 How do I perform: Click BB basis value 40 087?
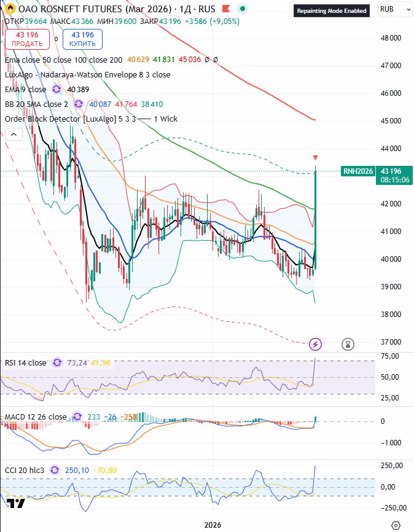coord(100,104)
